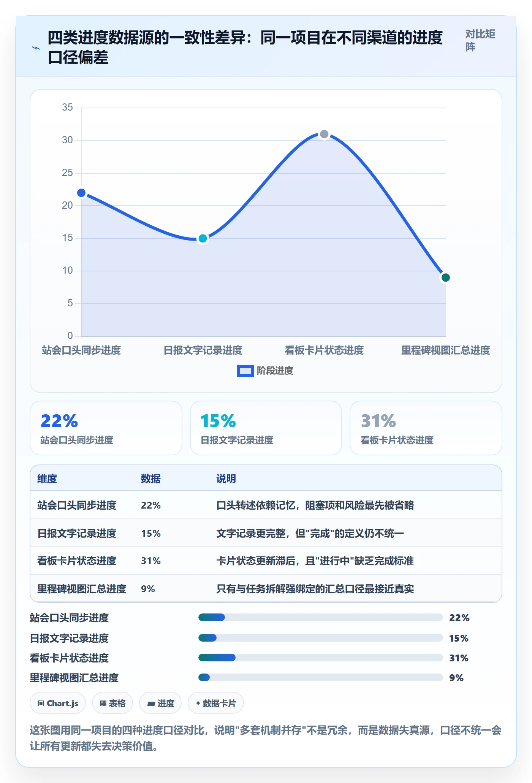Click the 进度 chip
Viewport: 532px width, 783px height.
[x=160, y=703]
